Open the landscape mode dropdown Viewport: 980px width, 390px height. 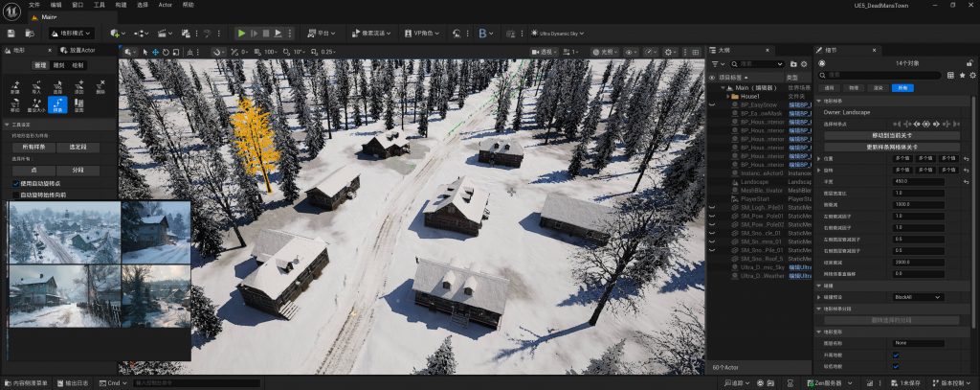click(x=72, y=33)
